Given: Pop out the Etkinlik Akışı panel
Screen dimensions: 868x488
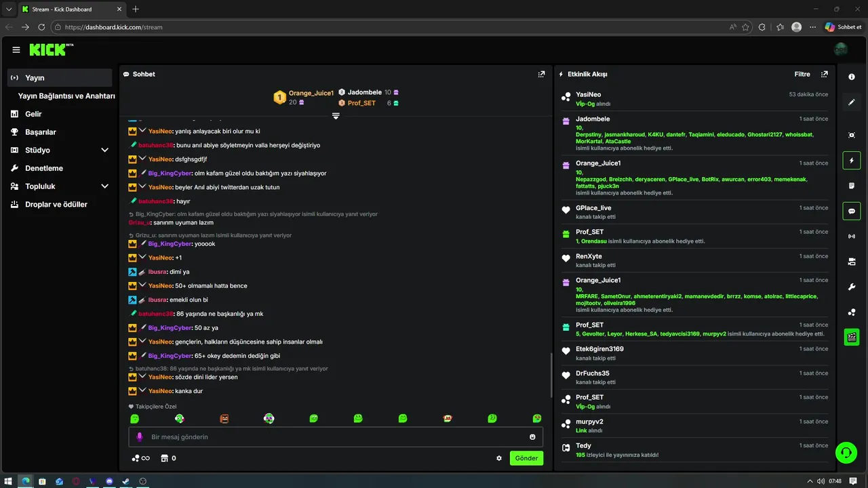Looking at the screenshot, I should pyautogui.click(x=825, y=74).
